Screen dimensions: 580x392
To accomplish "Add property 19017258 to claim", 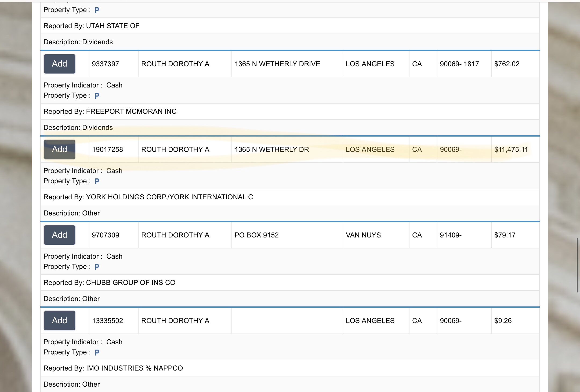I will pos(59,149).
